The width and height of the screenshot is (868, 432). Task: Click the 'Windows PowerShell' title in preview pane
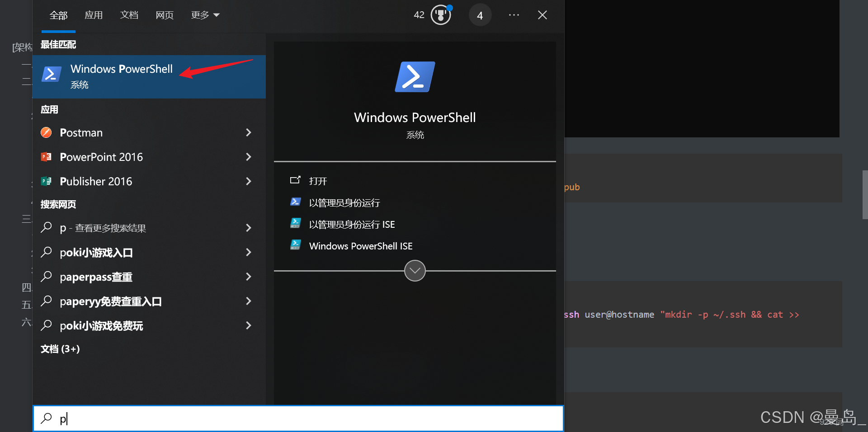[415, 117]
